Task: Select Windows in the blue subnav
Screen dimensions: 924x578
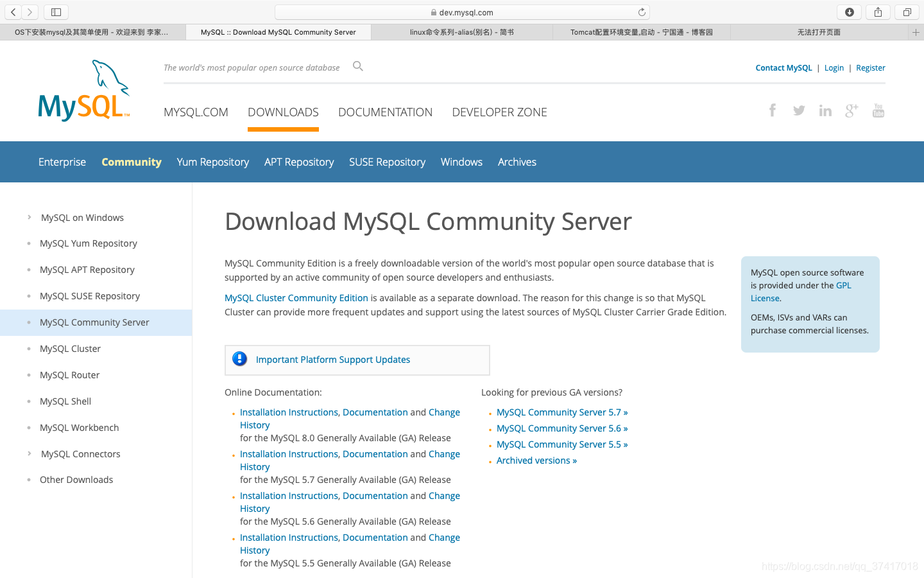Action: pos(461,162)
